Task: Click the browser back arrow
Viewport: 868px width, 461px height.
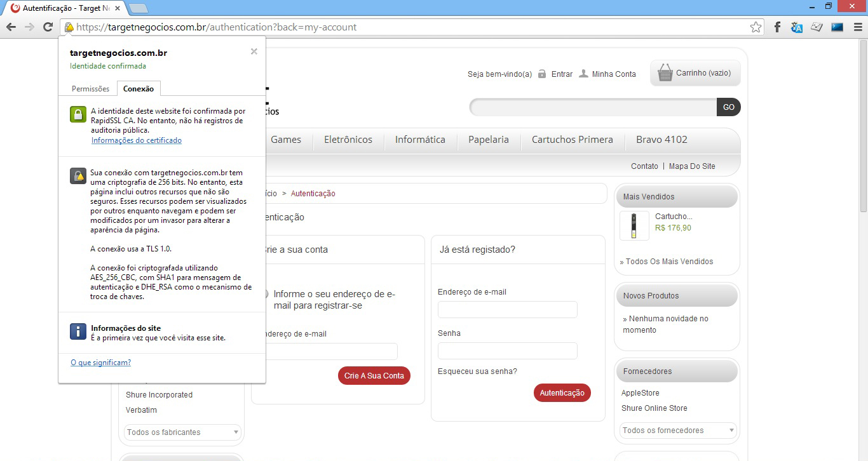Action: tap(11, 27)
